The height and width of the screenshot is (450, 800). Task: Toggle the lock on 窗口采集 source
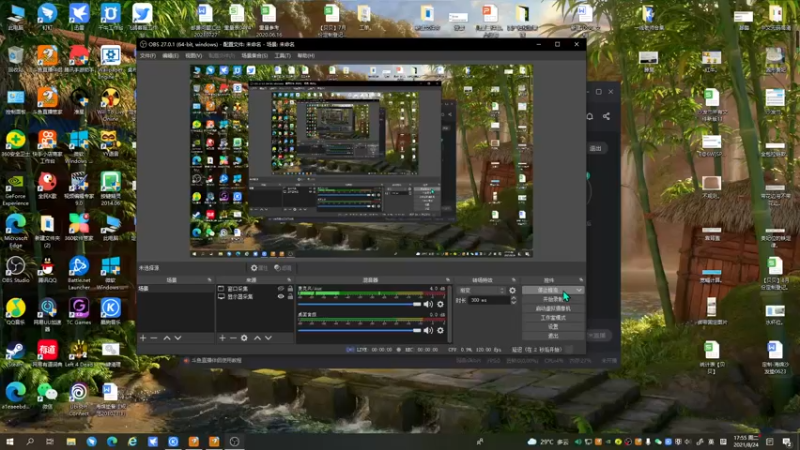290,289
